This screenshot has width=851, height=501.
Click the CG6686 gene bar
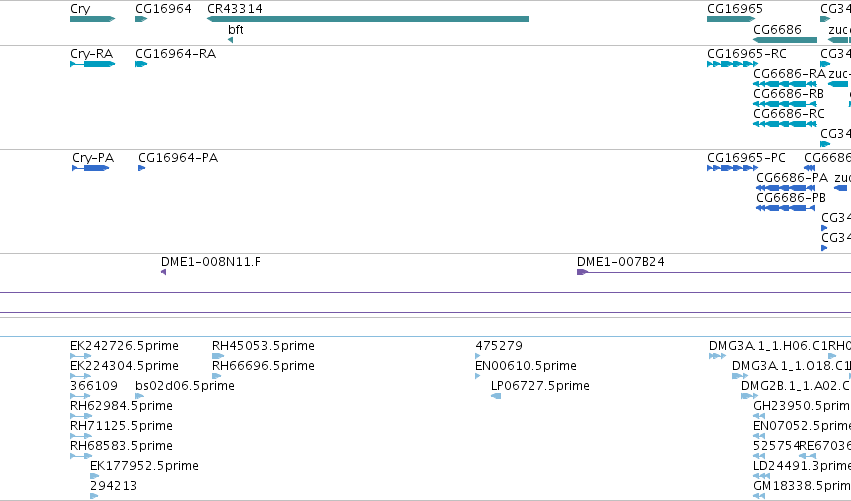(x=785, y=40)
